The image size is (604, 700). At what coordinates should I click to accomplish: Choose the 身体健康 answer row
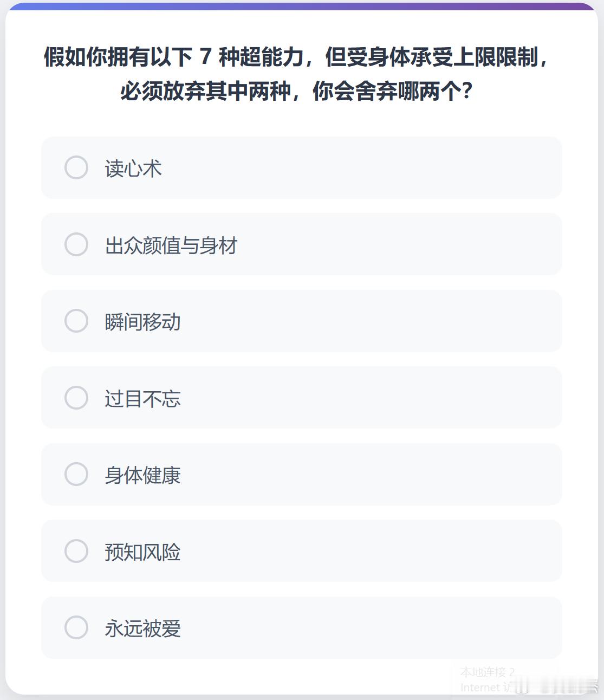point(301,475)
